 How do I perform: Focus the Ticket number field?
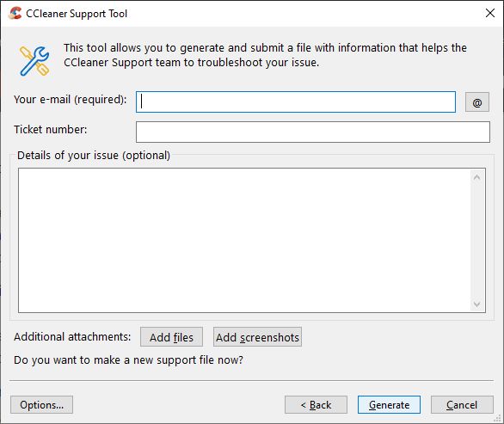(x=313, y=132)
